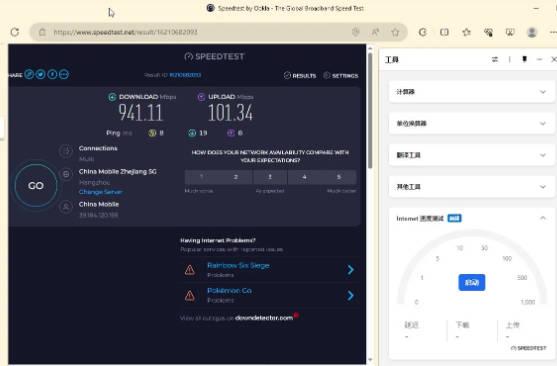Open the browser more options ellipsis

coord(553,32)
